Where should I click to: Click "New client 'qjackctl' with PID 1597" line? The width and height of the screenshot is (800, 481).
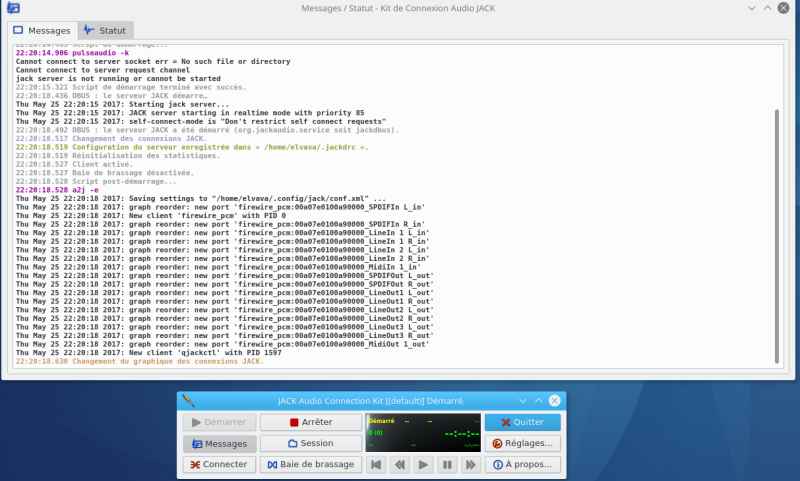pyautogui.click(x=148, y=352)
